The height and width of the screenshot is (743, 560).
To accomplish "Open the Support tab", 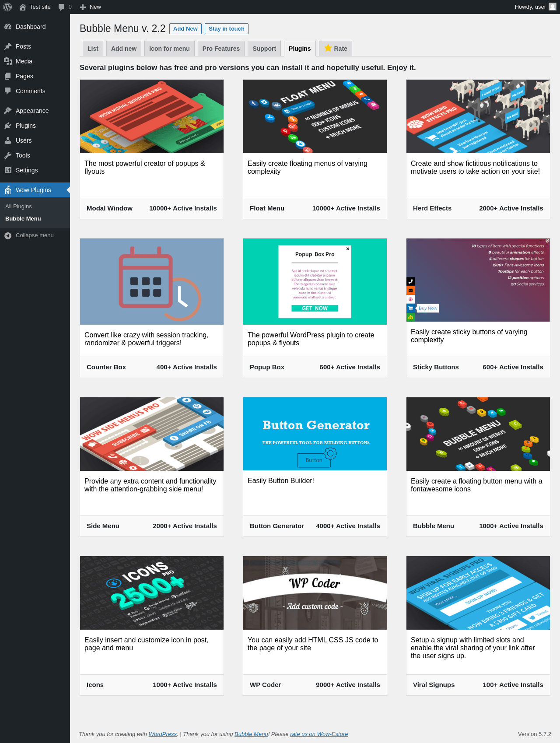I will click(264, 49).
